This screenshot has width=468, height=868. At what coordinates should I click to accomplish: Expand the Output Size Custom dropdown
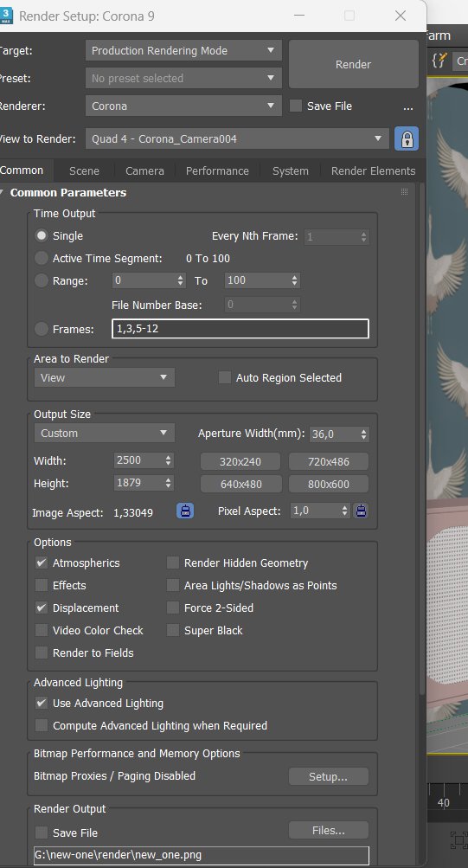click(x=104, y=433)
